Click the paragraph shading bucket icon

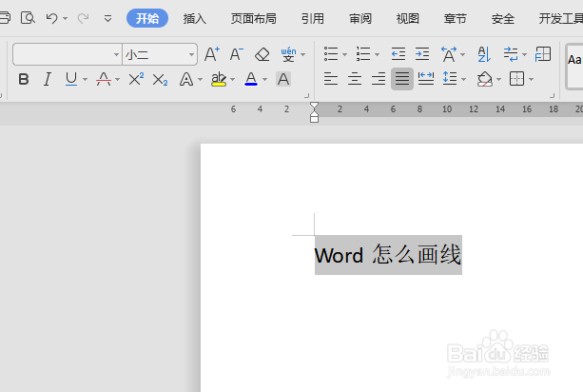484,79
